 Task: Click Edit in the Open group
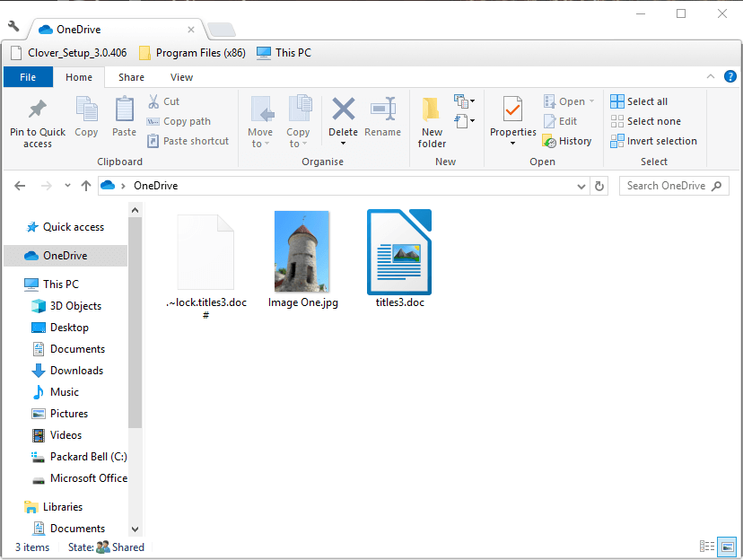[x=560, y=121]
